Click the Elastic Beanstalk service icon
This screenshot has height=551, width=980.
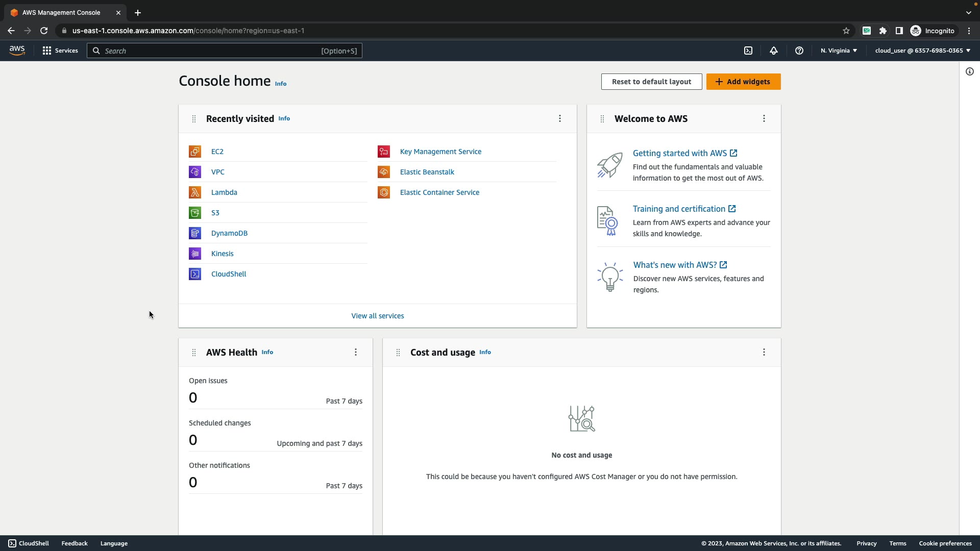pos(384,172)
